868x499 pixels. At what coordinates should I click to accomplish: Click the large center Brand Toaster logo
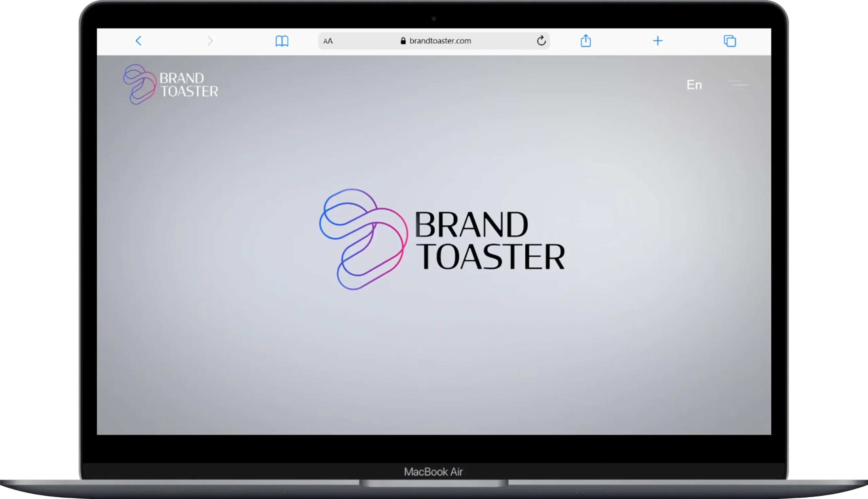click(442, 239)
